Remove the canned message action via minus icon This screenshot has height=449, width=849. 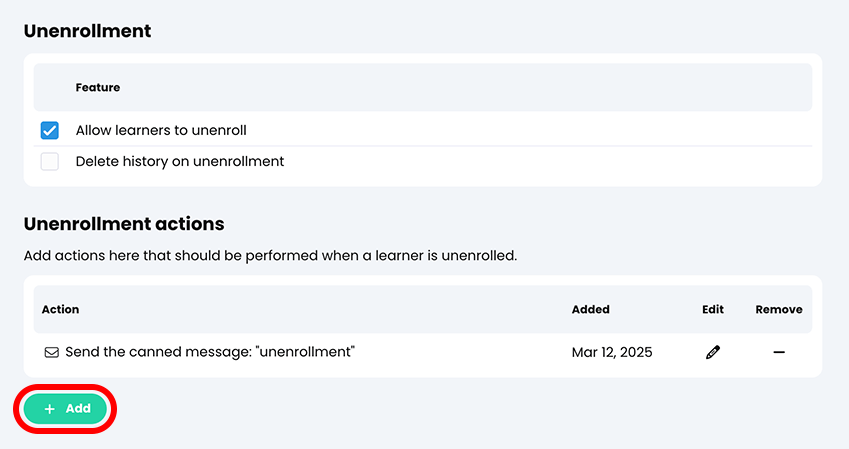tap(779, 352)
